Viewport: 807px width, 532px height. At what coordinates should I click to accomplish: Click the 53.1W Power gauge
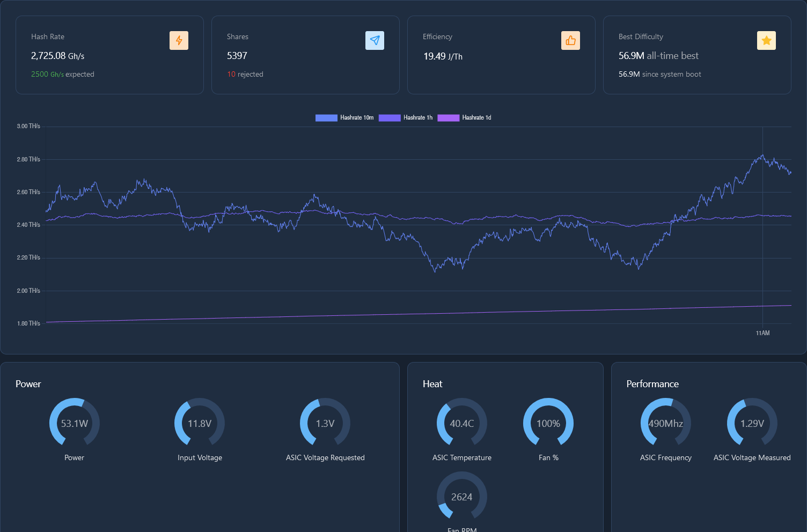(x=75, y=423)
